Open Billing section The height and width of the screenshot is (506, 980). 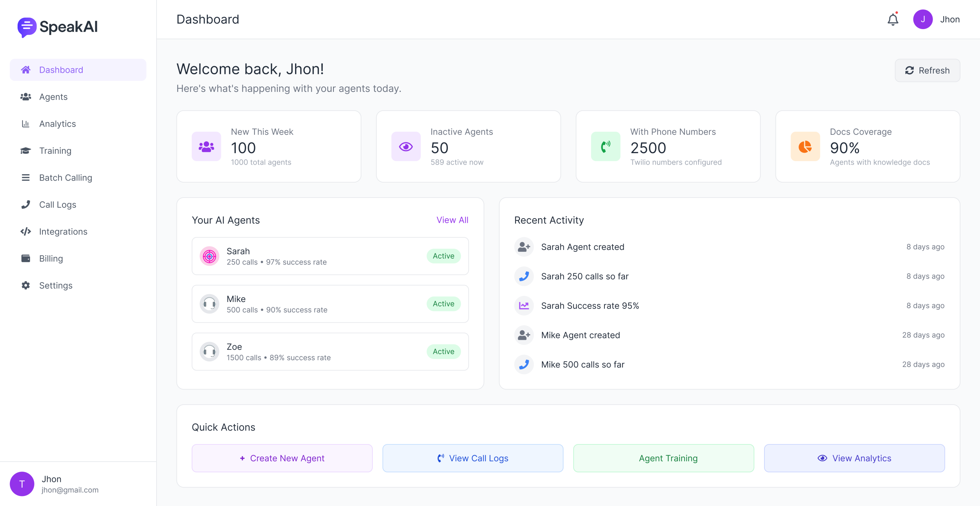tap(51, 258)
